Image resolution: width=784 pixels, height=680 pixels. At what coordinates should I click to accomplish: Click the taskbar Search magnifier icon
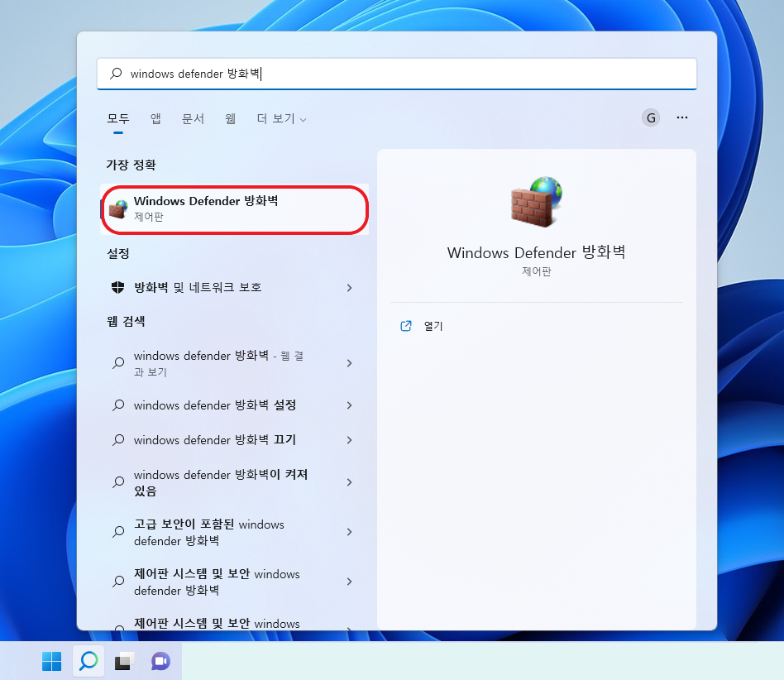[x=88, y=661]
